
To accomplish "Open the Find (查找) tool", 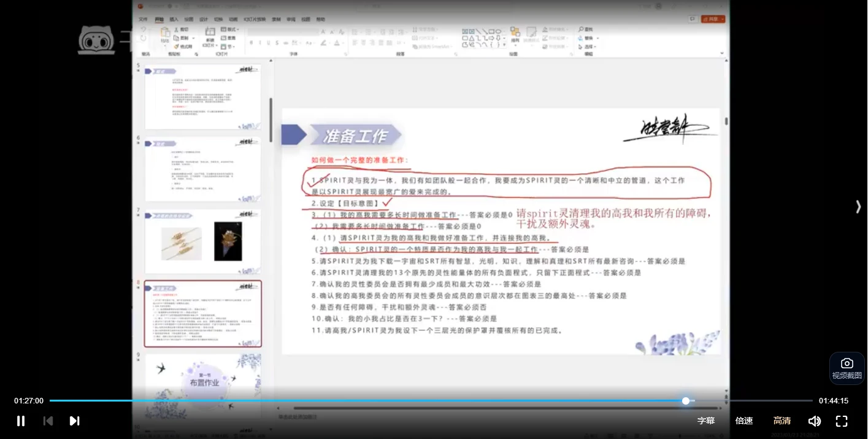I will [x=586, y=29].
